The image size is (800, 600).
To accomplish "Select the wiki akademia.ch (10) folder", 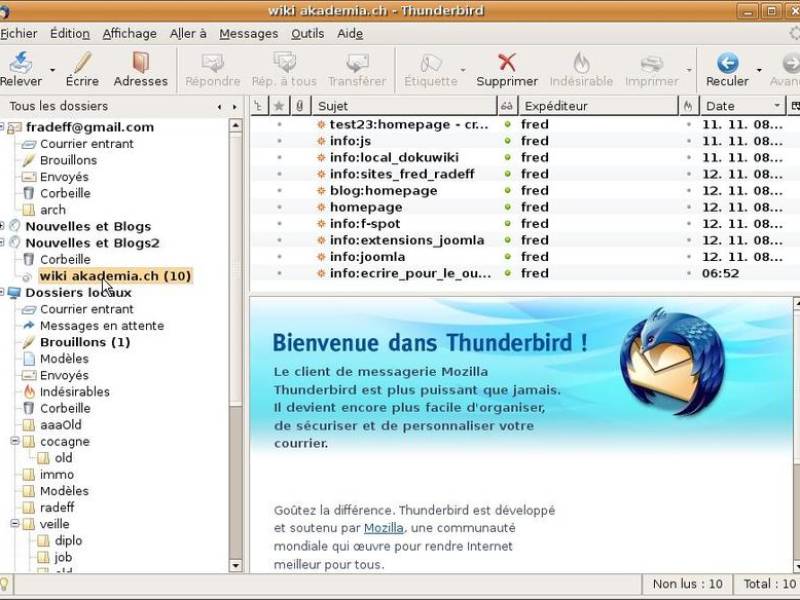I will coord(115,276).
